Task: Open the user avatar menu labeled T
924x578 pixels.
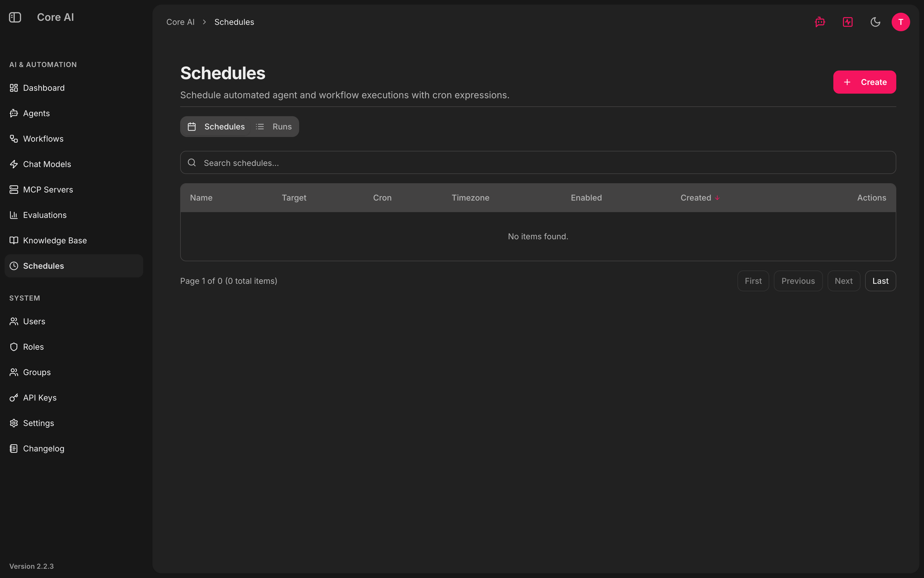Action: [901, 22]
